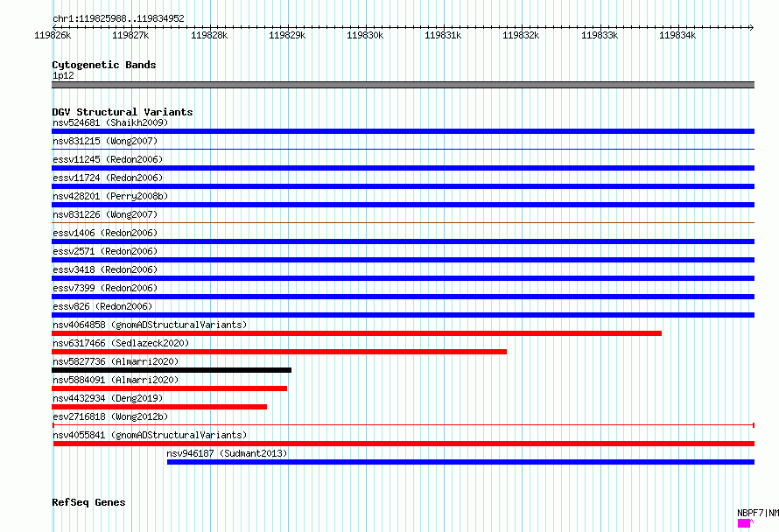Click the blue bar for nsv946187

click(x=460, y=462)
